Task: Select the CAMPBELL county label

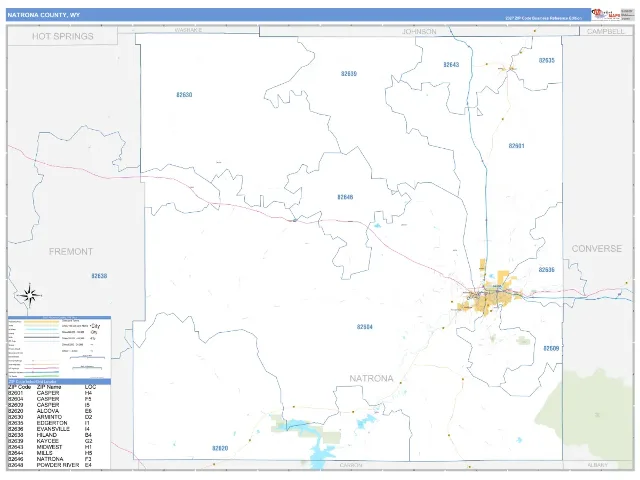Action: click(605, 31)
